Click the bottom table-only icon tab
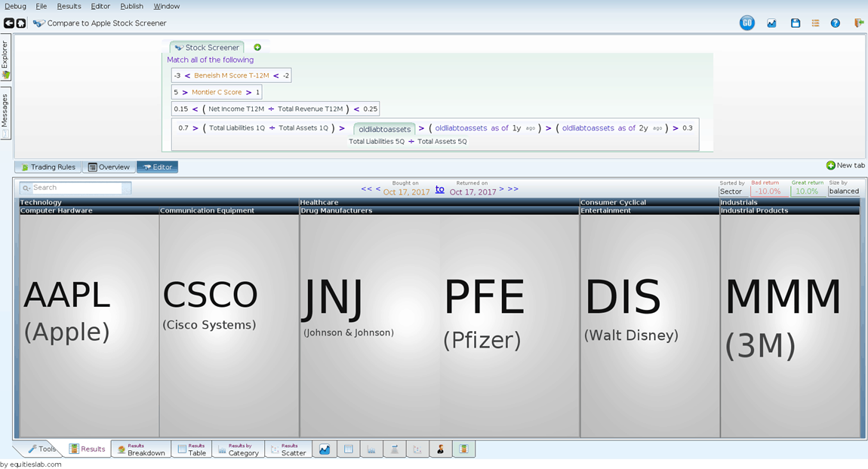This screenshot has height=469, width=868. (x=348, y=449)
